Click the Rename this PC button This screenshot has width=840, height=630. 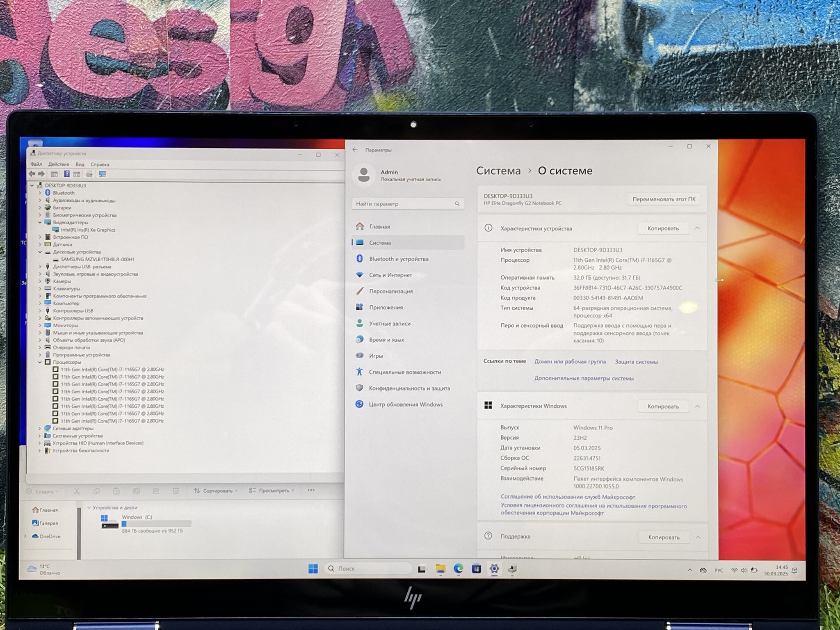tap(664, 199)
